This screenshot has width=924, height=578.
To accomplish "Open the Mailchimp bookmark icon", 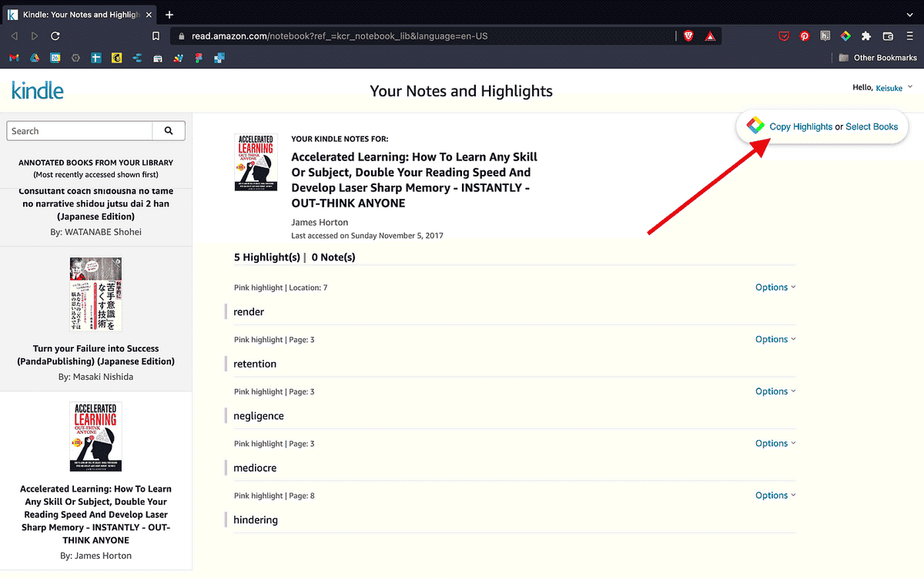I will point(117,58).
